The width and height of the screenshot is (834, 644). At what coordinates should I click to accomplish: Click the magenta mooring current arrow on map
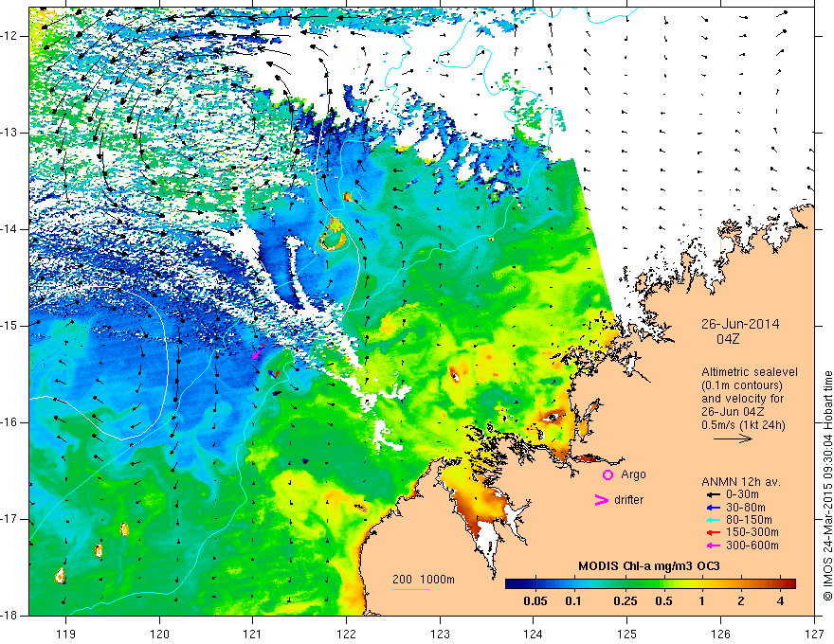point(258,351)
